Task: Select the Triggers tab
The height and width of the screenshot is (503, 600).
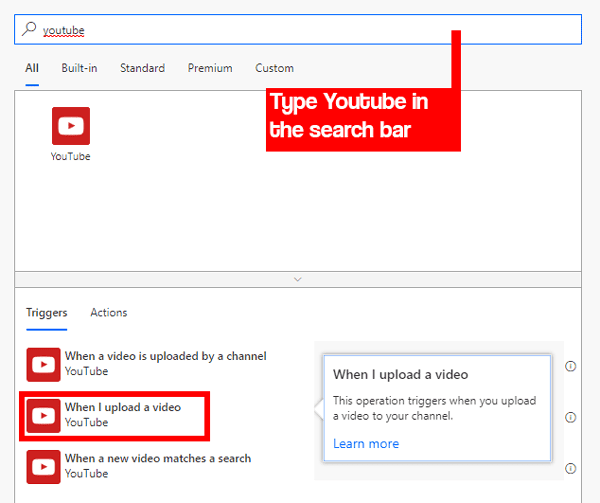Action: (x=47, y=313)
